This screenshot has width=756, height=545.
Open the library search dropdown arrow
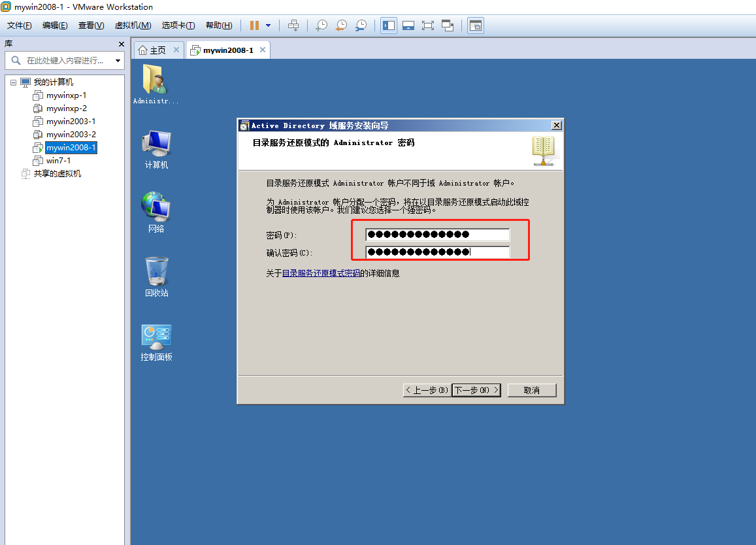point(118,60)
